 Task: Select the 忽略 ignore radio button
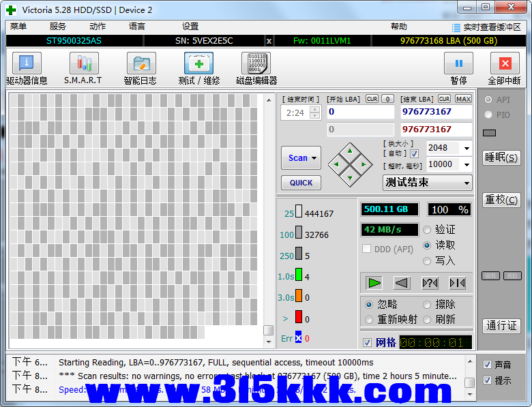369,305
